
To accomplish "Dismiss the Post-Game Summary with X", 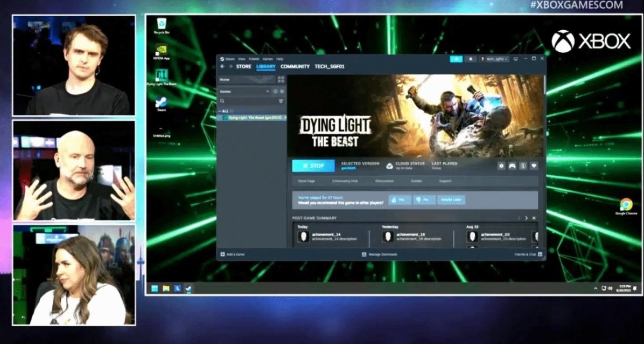I will click(534, 218).
